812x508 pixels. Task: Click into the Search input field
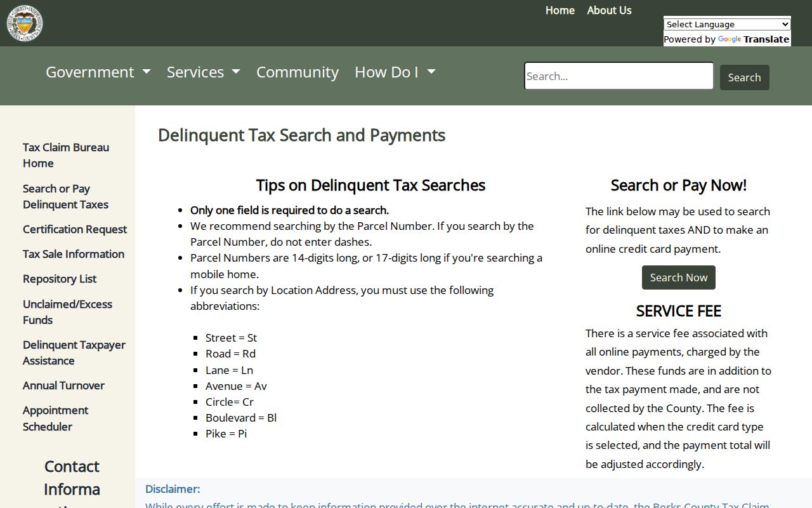point(619,76)
